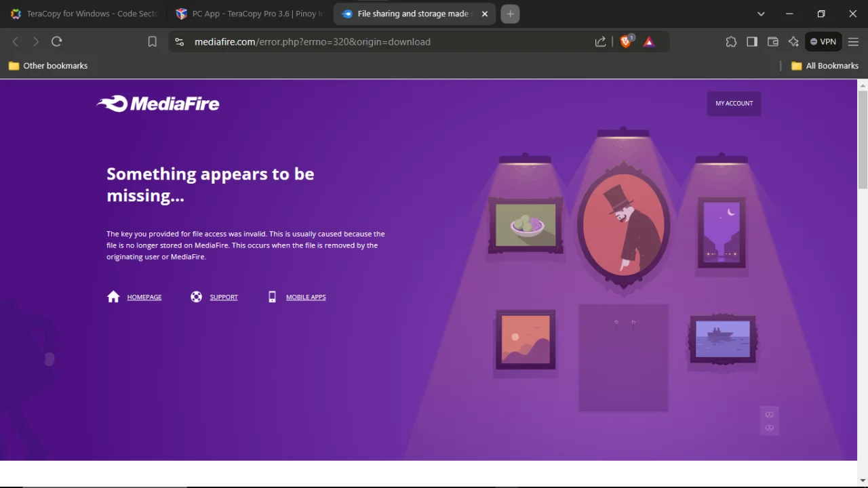The image size is (868, 488).
Task: Open the Brave Wallet icon
Action: click(x=773, y=41)
